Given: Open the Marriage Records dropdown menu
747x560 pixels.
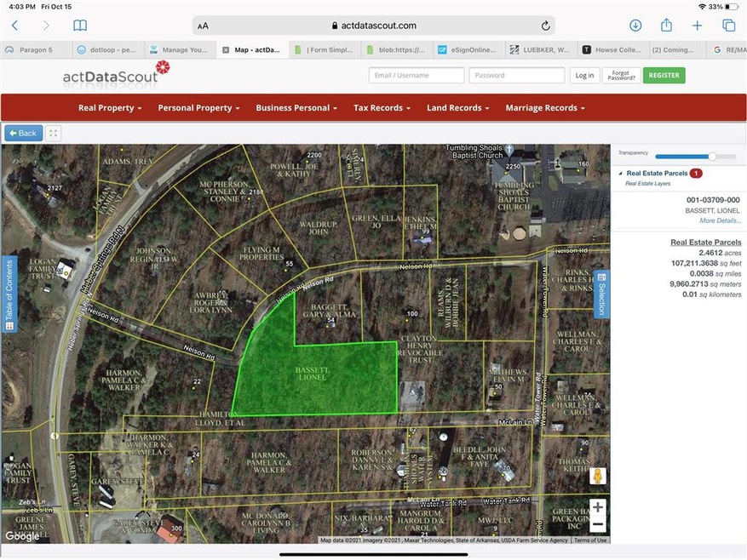Looking at the screenshot, I should tap(545, 108).
